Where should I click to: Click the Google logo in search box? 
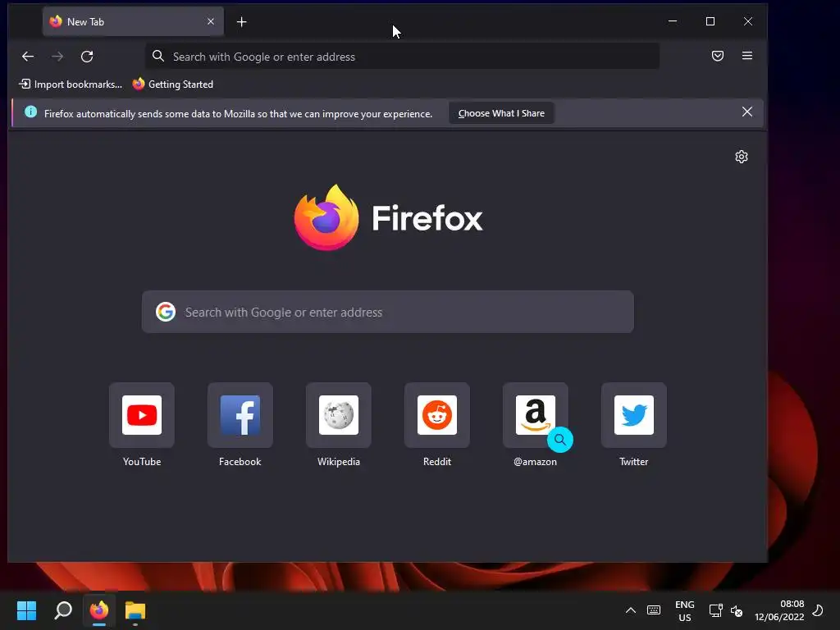pos(166,312)
